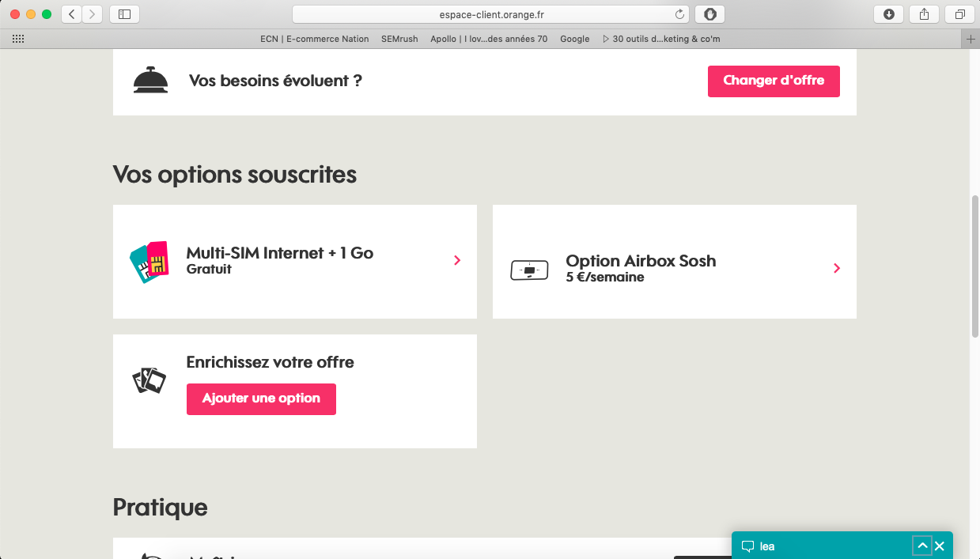980x559 pixels.
Task: Open the SEMrush bookmark
Action: pyautogui.click(x=399, y=39)
